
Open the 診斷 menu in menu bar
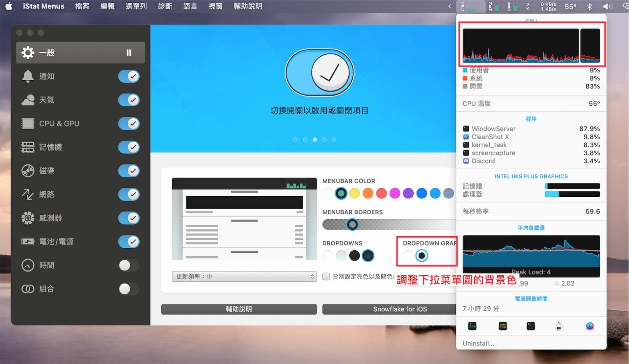pyautogui.click(x=165, y=6)
